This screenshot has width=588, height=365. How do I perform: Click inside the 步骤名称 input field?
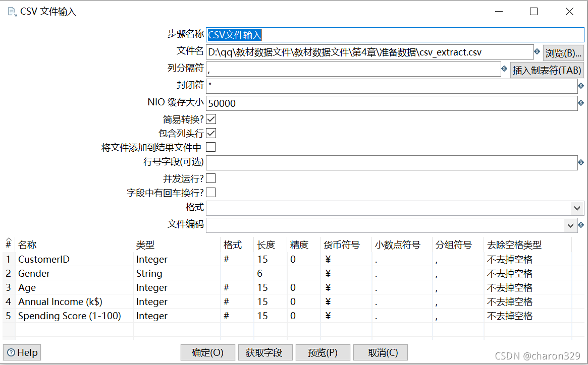tap(353, 34)
